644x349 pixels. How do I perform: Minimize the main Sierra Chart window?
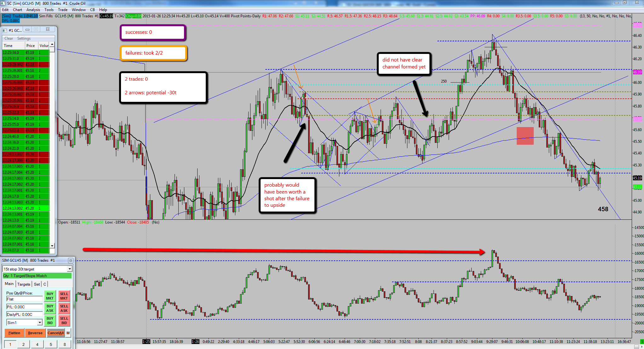[x=617, y=3]
